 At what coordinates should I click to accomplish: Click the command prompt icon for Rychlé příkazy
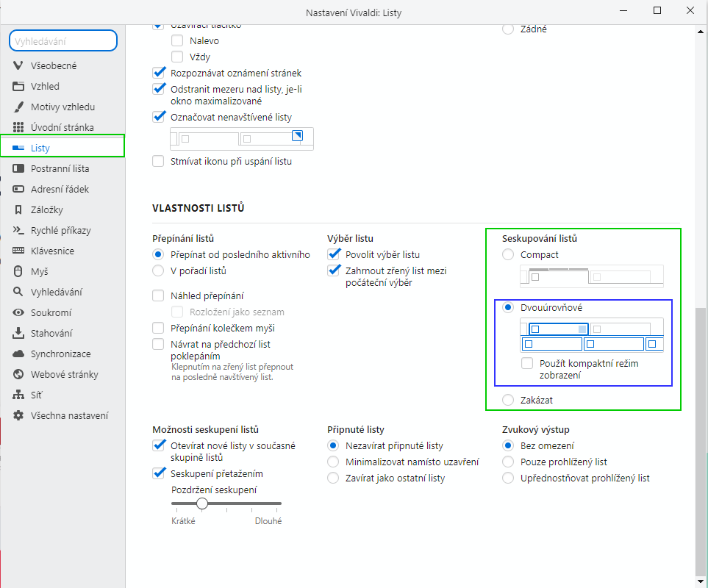pos(18,230)
